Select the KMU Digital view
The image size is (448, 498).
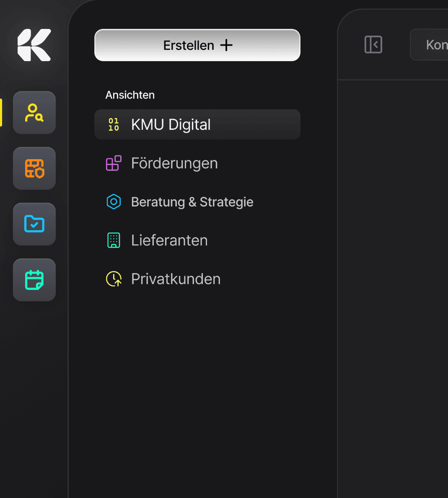click(x=197, y=124)
